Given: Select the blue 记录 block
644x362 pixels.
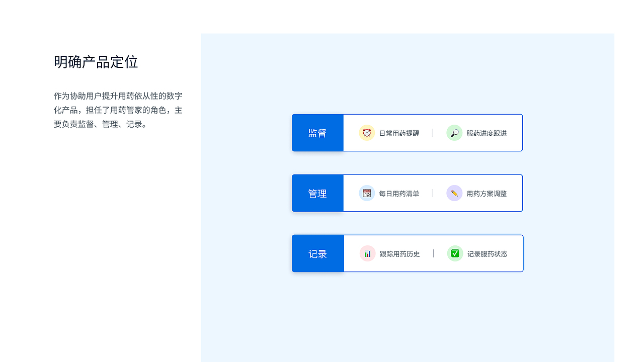Looking at the screenshot, I should click(318, 253).
